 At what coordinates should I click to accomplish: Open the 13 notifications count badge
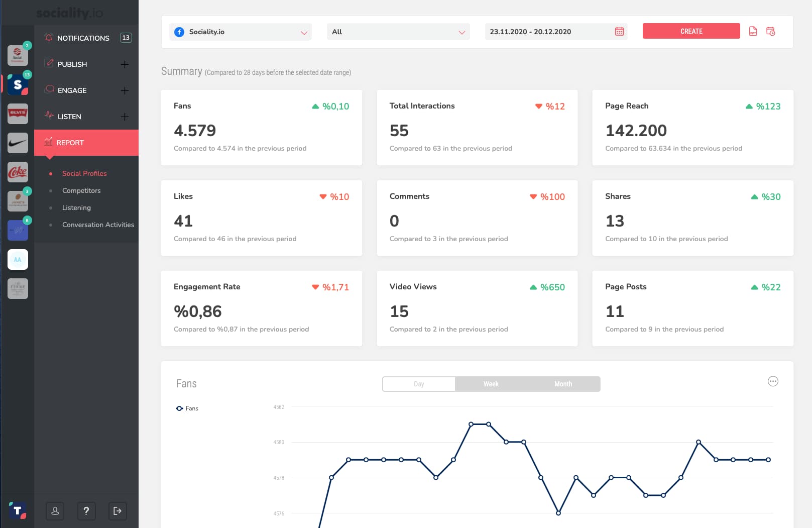click(x=126, y=38)
